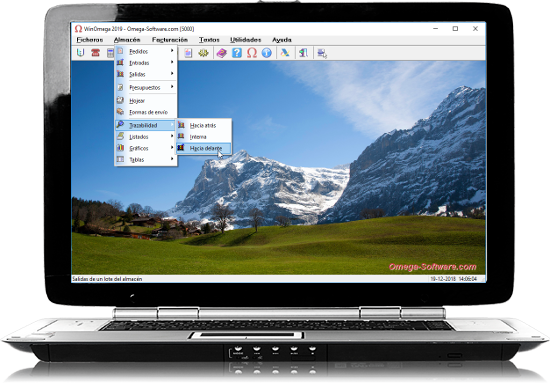550x383 pixels.
Task: Click the yellow gear settings icon
Action: point(203,53)
